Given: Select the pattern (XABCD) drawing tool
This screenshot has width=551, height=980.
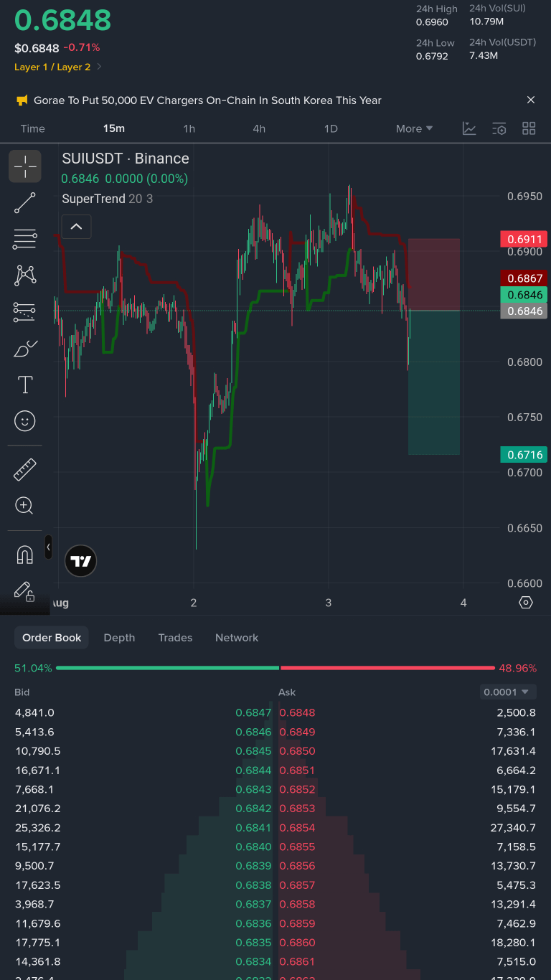Looking at the screenshot, I should pyautogui.click(x=25, y=275).
